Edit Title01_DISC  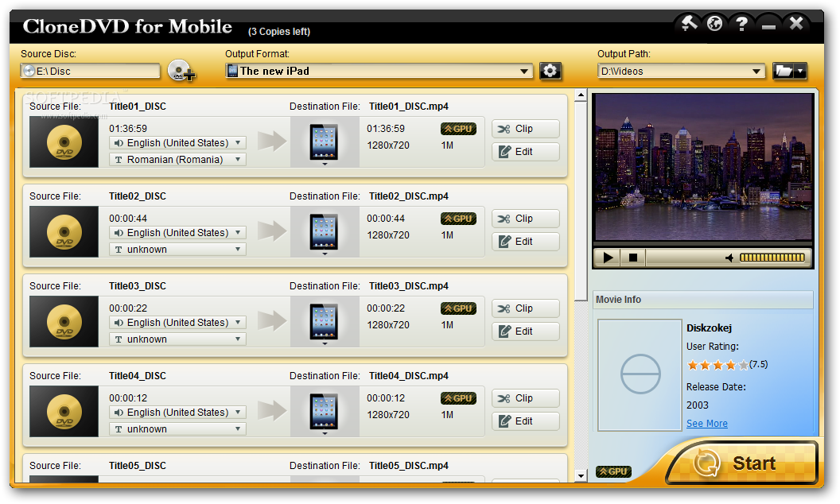tap(526, 152)
